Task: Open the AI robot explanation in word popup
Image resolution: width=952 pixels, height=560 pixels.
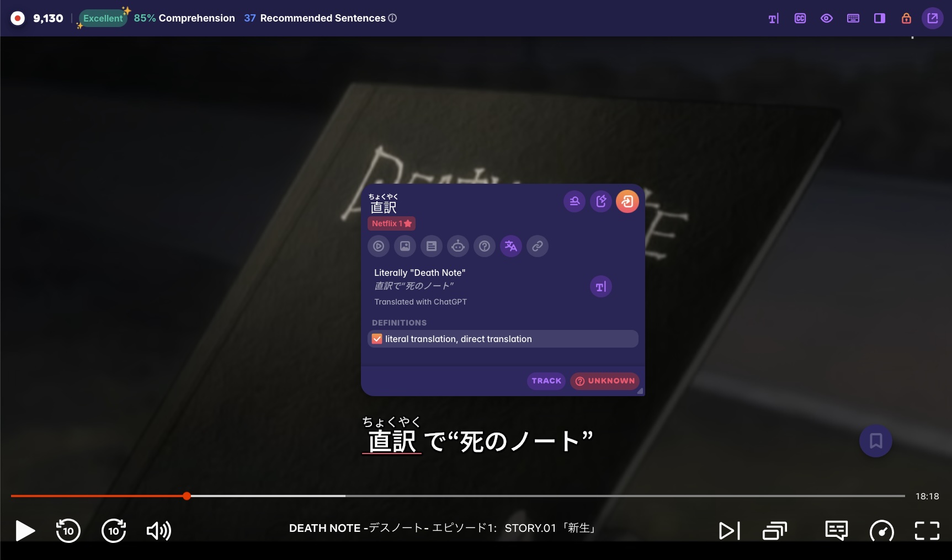Action: 458,246
